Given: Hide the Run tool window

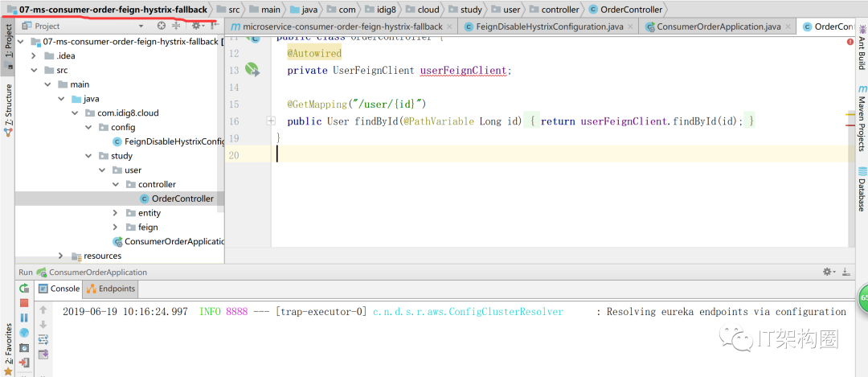Looking at the screenshot, I should pyautogui.click(x=845, y=272).
